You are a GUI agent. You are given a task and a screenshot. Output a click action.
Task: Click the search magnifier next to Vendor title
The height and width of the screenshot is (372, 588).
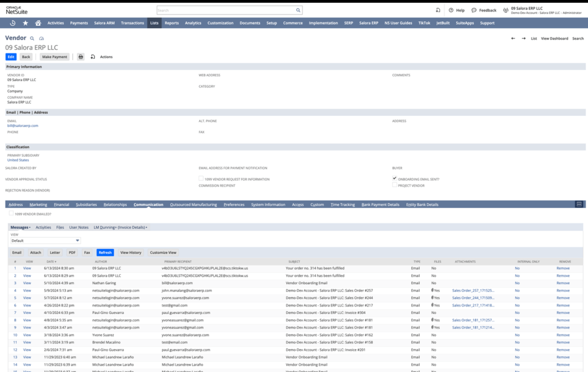[x=33, y=38]
